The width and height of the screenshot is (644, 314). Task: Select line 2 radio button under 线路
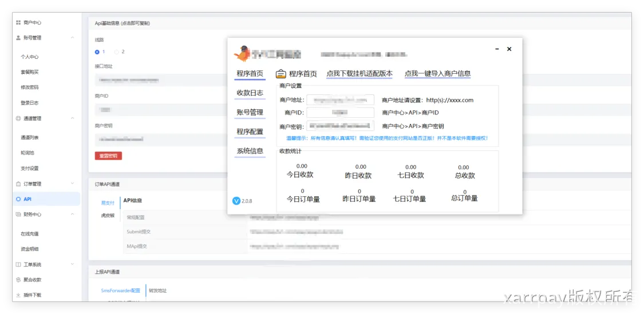(x=117, y=52)
